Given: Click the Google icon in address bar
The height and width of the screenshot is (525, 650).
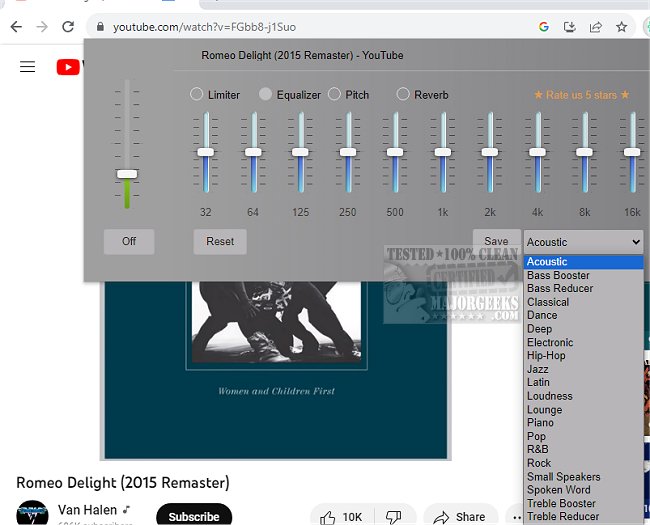Looking at the screenshot, I should 544,26.
